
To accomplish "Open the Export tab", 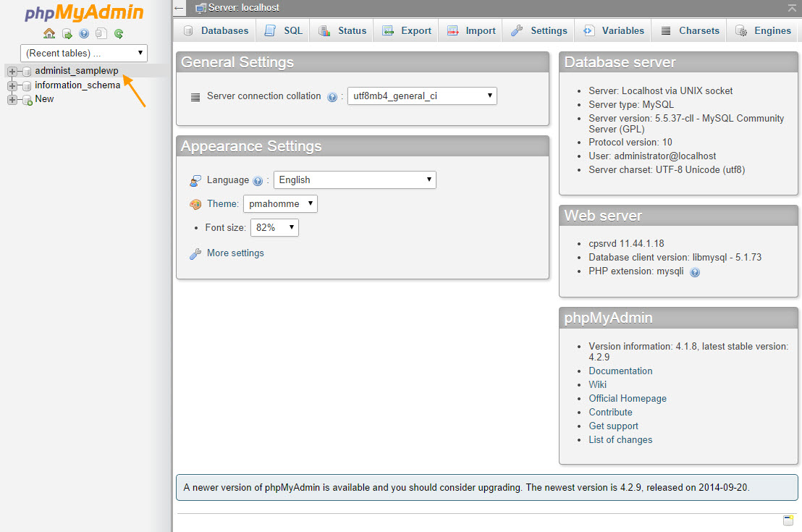I will click(x=407, y=30).
